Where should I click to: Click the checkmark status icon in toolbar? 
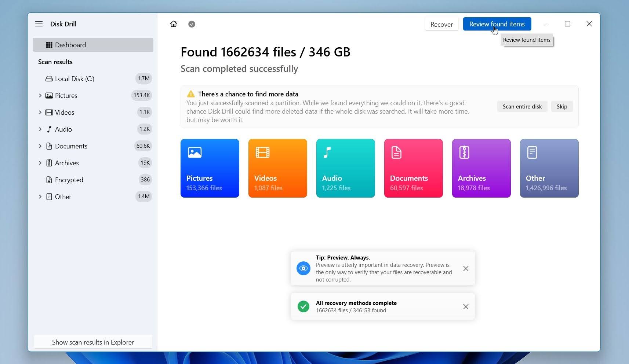click(192, 24)
